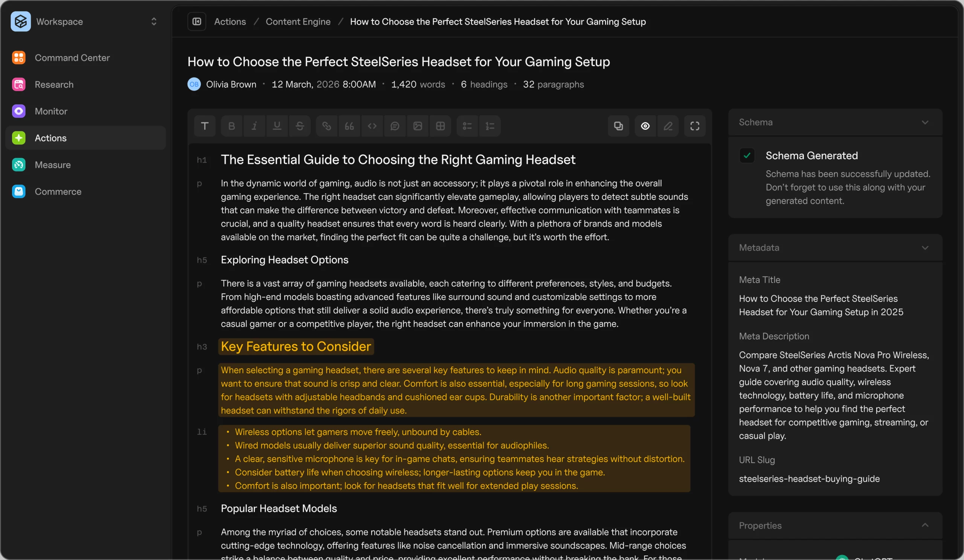Go to Measure in the sidebar

[x=53, y=165]
